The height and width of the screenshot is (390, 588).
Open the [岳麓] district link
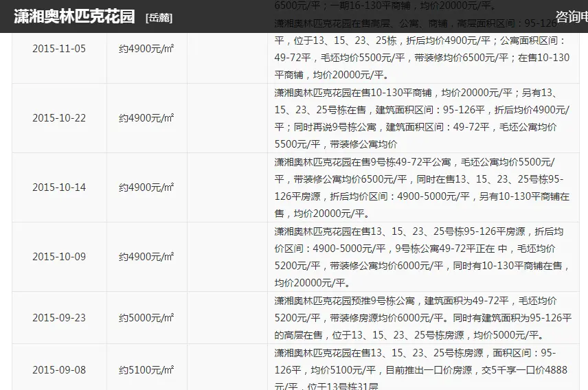coord(159,18)
